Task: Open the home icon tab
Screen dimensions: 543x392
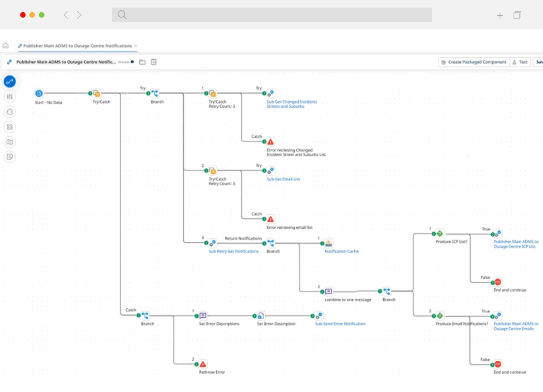Action: (x=5, y=46)
